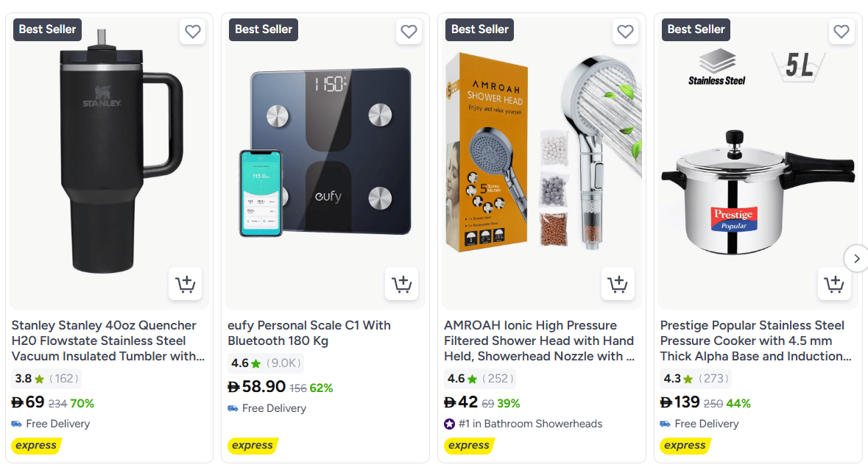Open eufy scale 4.6 star rating
Viewport: 868px width, 470px height.
point(265,363)
